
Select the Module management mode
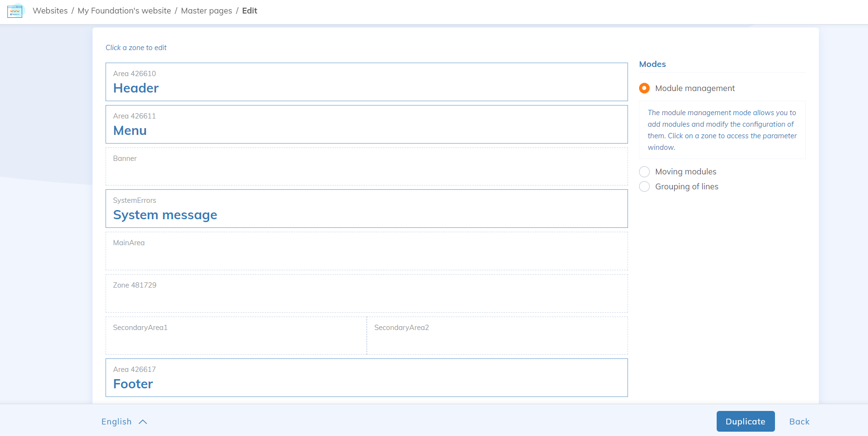coord(644,88)
